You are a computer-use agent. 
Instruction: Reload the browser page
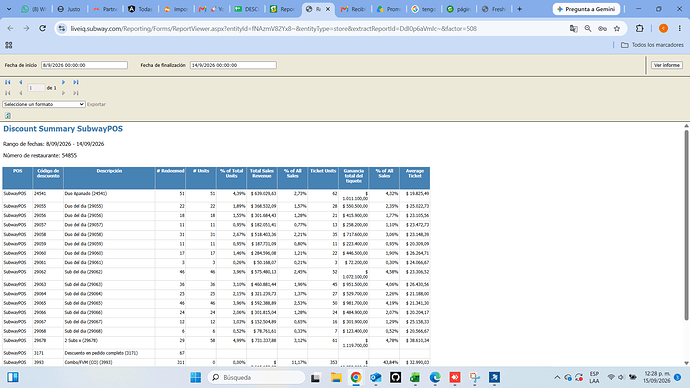tap(42, 28)
